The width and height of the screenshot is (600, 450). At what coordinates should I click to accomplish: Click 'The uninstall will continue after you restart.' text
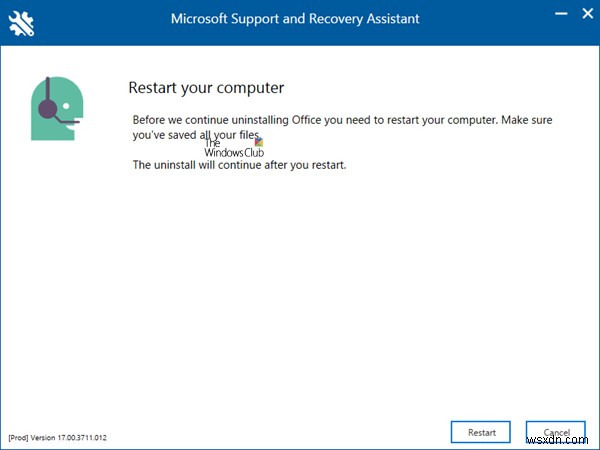(239, 165)
